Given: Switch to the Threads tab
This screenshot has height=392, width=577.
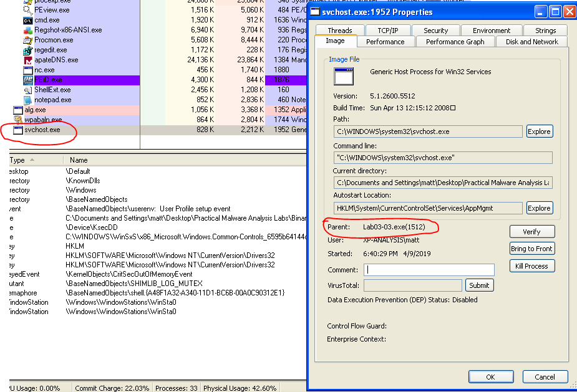Looking at the screenshot, I should click(339, 30).
